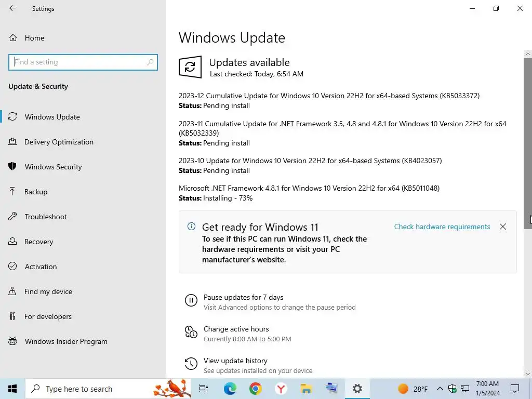Restore down the Settings window

[x=496, y=8]
